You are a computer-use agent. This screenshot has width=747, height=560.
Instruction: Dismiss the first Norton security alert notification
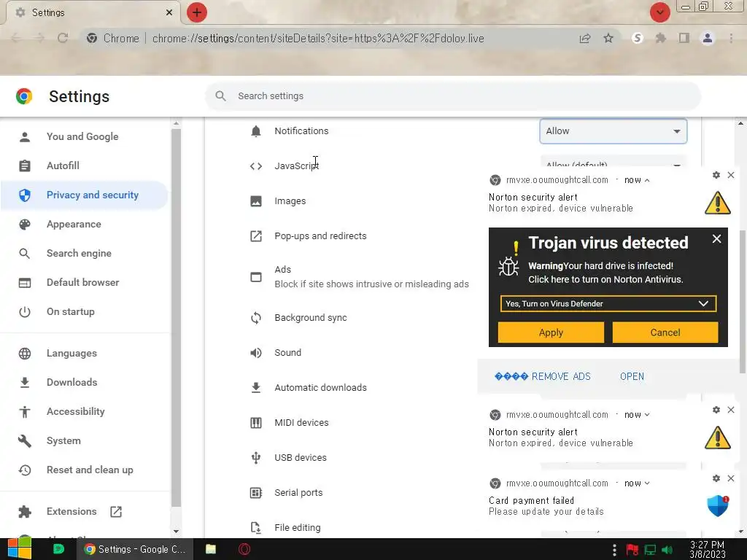point(731,175)
